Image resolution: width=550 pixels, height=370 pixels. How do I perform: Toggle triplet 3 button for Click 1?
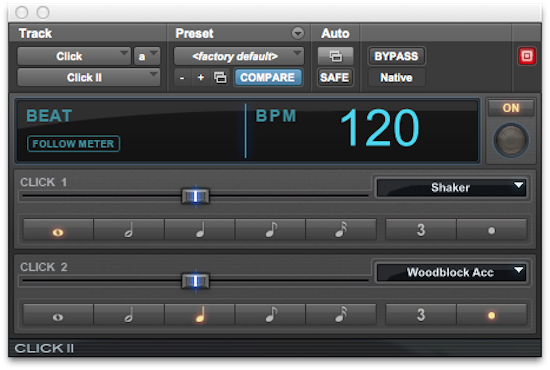tap(421, 230)
